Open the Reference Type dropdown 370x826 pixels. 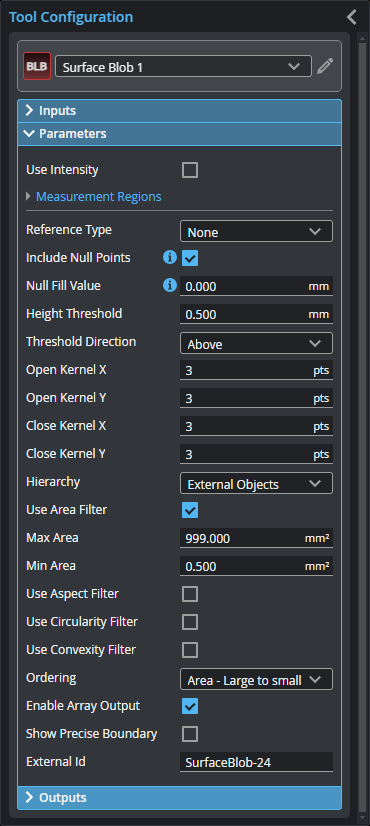pos(256,231)
